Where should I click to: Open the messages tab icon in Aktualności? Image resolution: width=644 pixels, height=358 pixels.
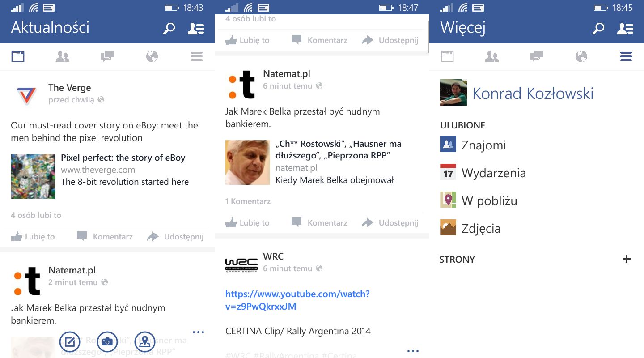tap(107, 56)
